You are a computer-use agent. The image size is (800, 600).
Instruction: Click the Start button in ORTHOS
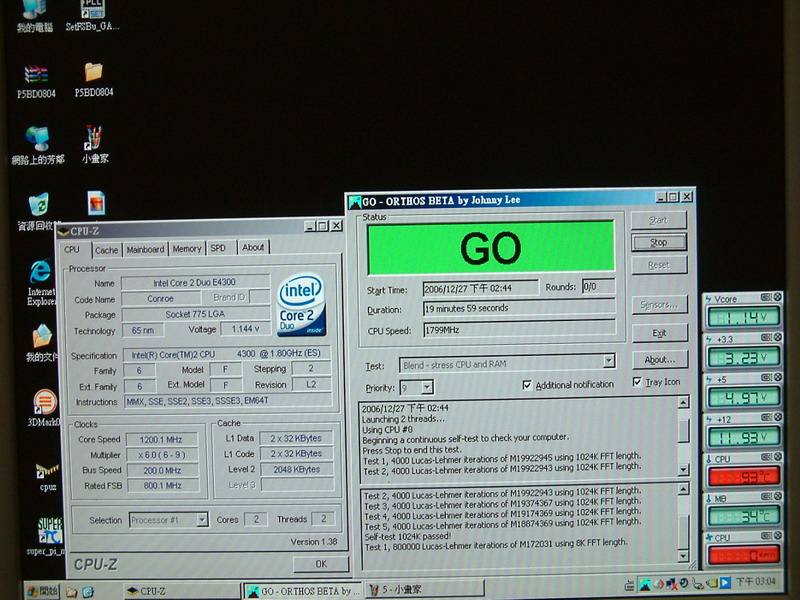658,220
